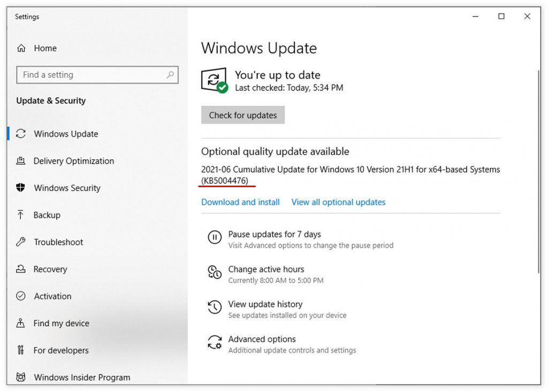Image resolution: width=548 pixels, height=392 pixels.
Task: Click the Advanced options gear icon
Action: pyautogui.click(x=214, y=343)
